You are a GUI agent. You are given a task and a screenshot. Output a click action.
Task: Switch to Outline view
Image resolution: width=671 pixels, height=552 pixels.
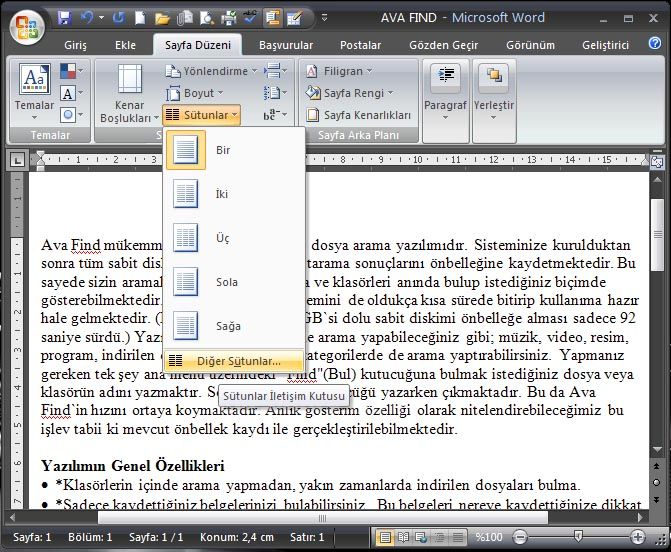click(439, 537)
